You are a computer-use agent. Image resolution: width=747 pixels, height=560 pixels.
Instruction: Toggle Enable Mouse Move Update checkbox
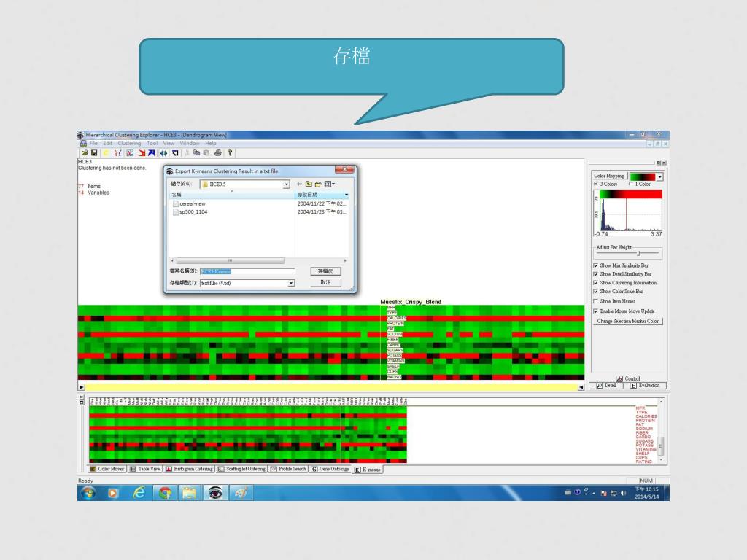(x=595, y=311)
